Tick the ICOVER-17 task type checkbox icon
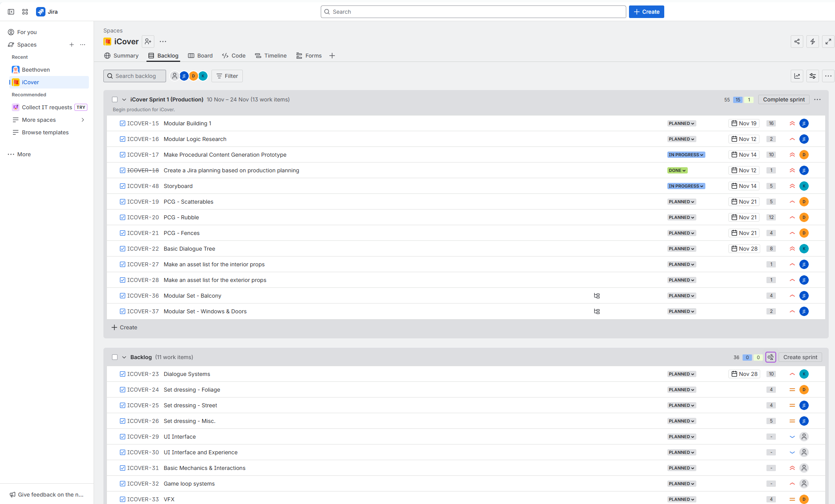The image size is (835, 504). (x=123, y=155)
